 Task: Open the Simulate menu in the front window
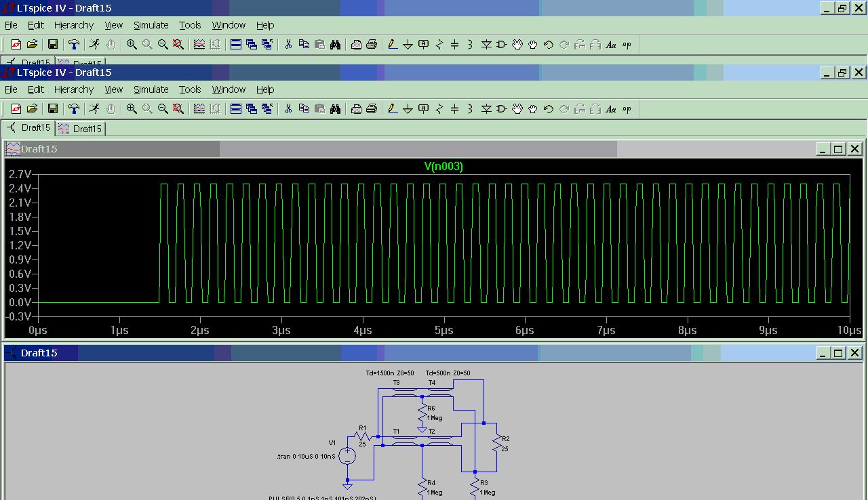coord(151,89)
